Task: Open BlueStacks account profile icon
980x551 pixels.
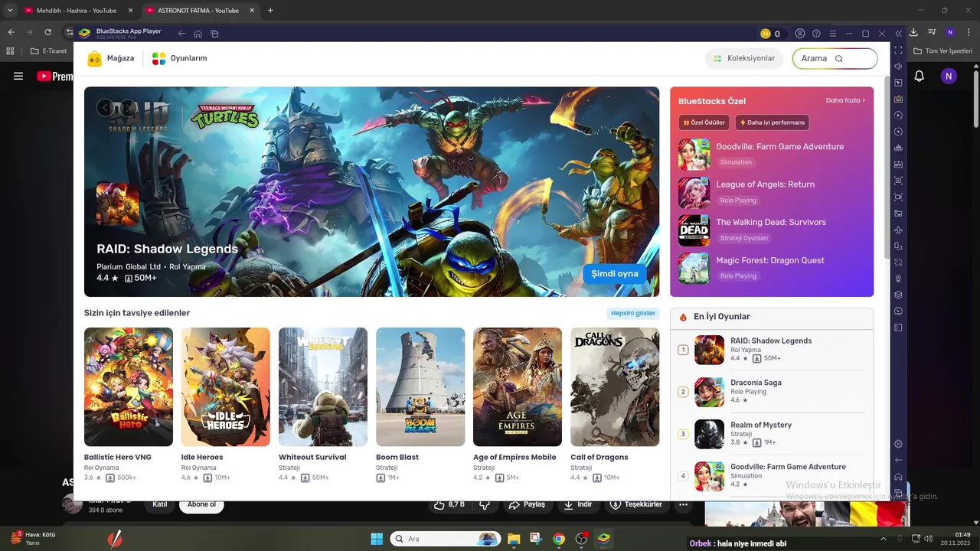Action: click(800, 34)
